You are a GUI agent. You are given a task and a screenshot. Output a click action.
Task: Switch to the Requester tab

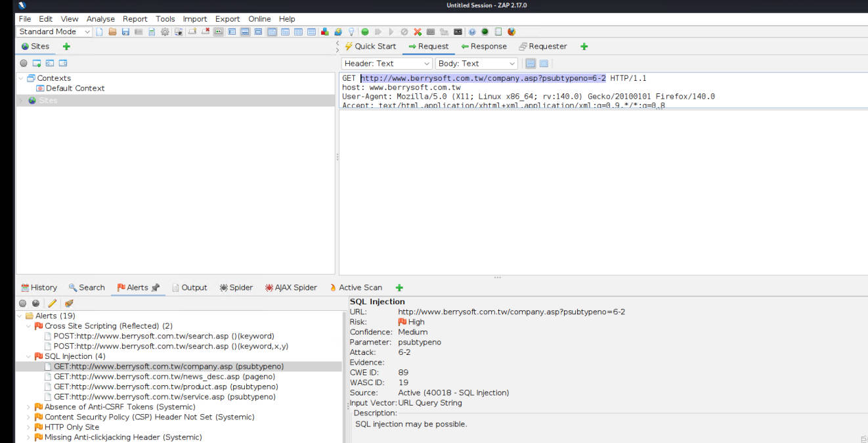542,47
